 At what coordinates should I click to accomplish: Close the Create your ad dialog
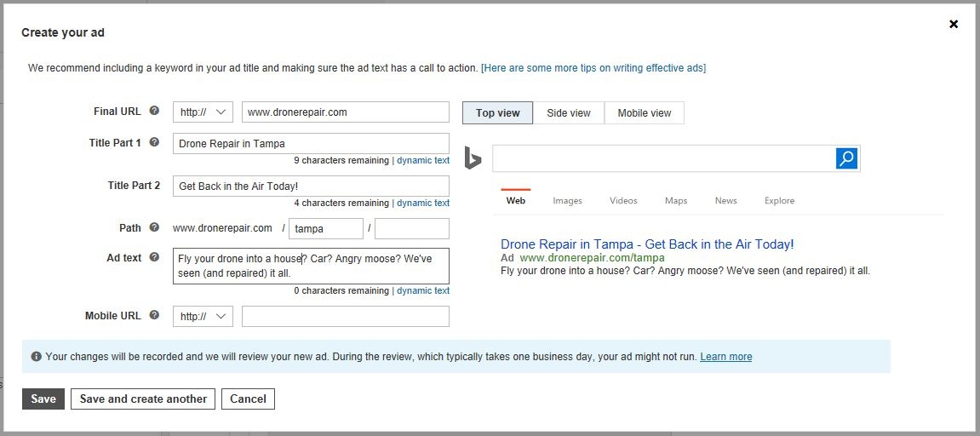click(953, 25)
